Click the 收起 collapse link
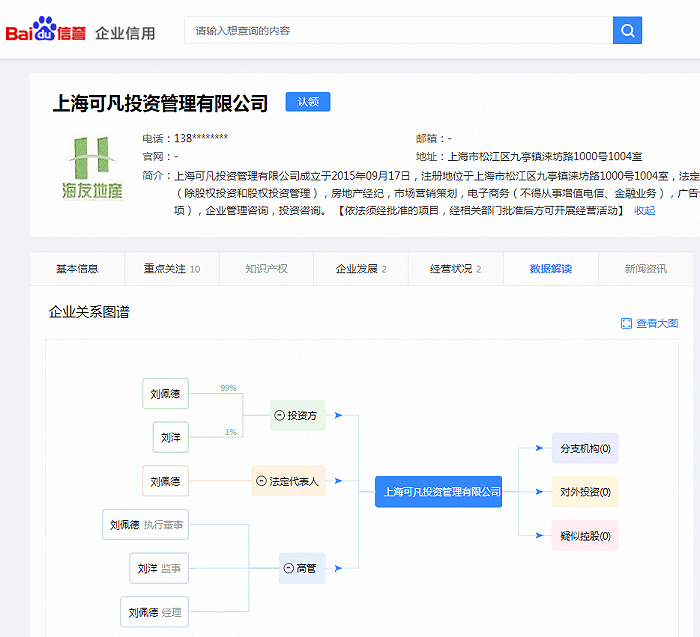The height and width of the screenshot is (637, 700). coord(645,211)
